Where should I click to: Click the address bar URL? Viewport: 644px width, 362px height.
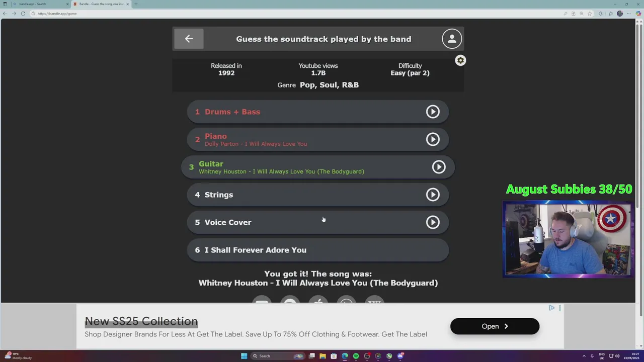tap(57, 14)
